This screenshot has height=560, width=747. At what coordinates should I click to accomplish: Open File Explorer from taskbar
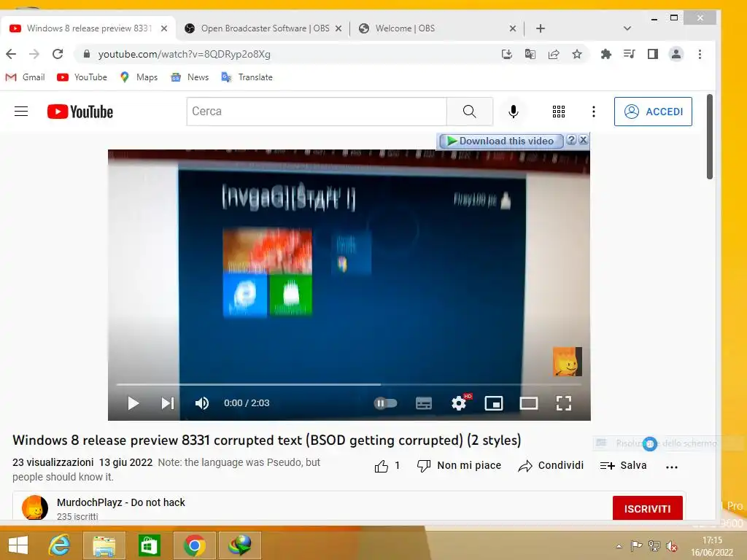coord(104,545)
